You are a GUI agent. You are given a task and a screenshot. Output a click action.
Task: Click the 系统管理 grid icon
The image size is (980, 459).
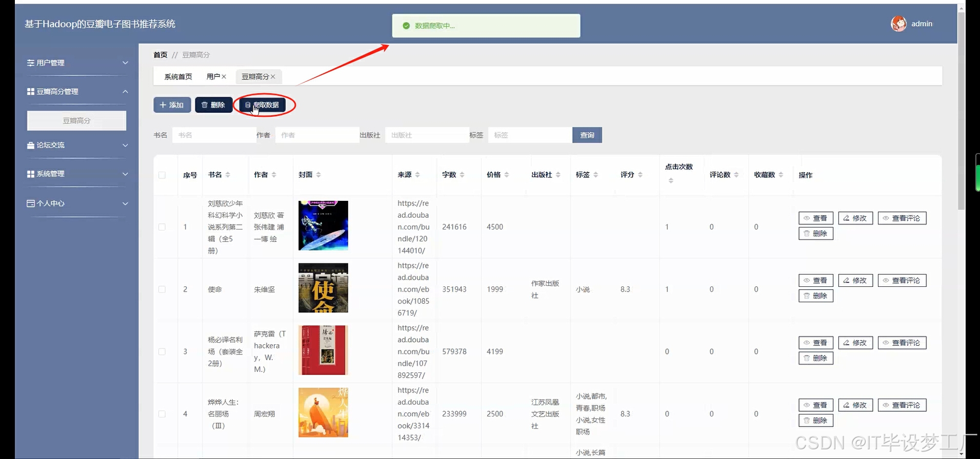[31, 174]
